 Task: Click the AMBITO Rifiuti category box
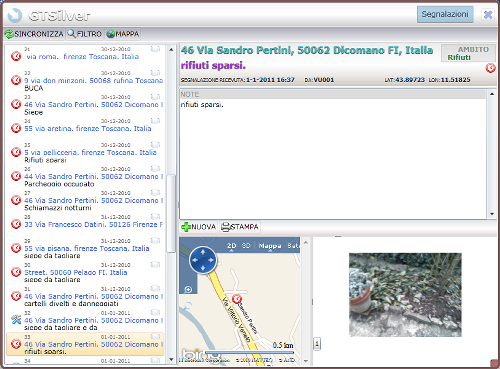[468, 53]
